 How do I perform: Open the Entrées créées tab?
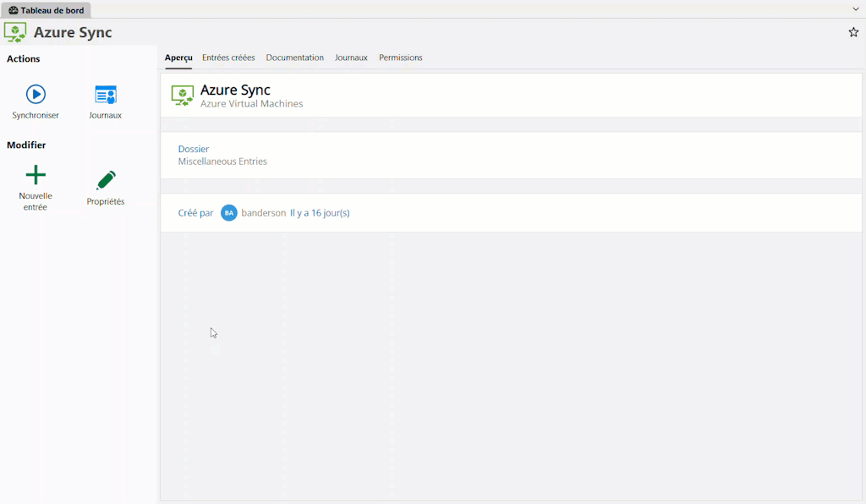click(x=228, y=58)
